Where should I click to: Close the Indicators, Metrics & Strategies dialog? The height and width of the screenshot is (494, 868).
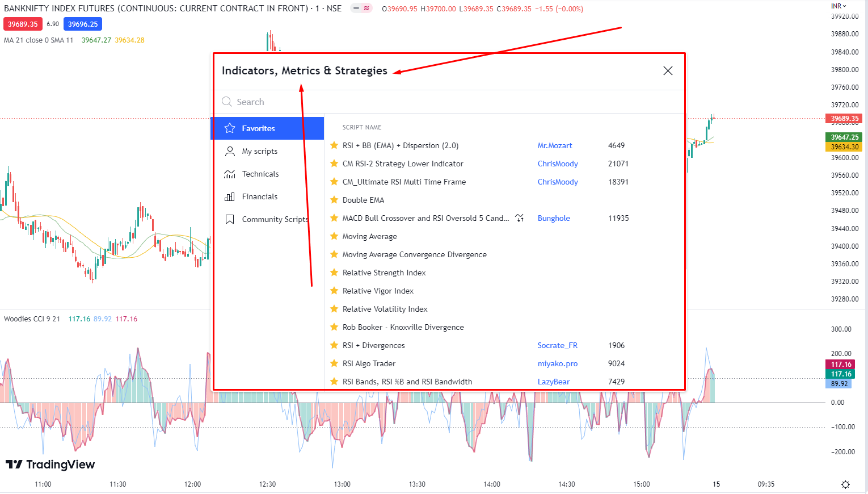[668, 70]
